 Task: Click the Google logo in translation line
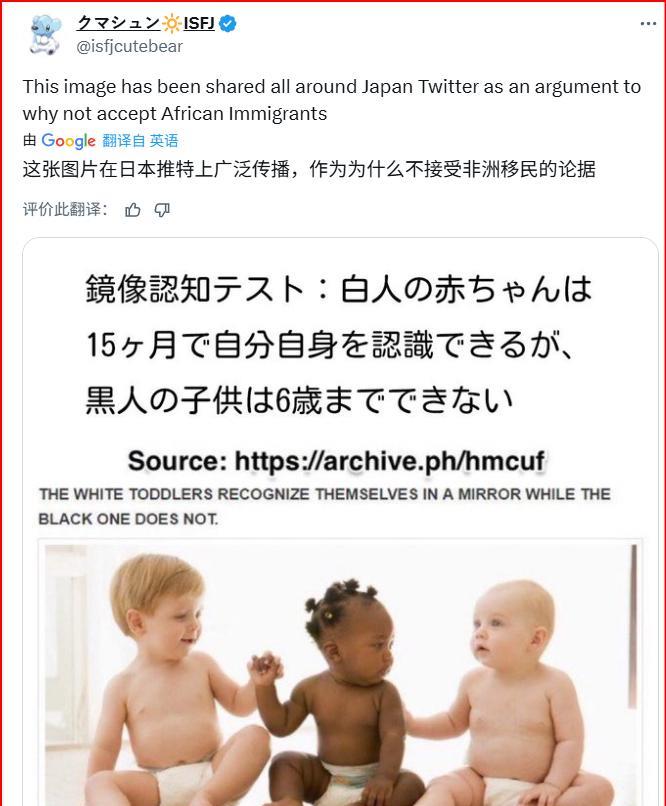[68, 141]
